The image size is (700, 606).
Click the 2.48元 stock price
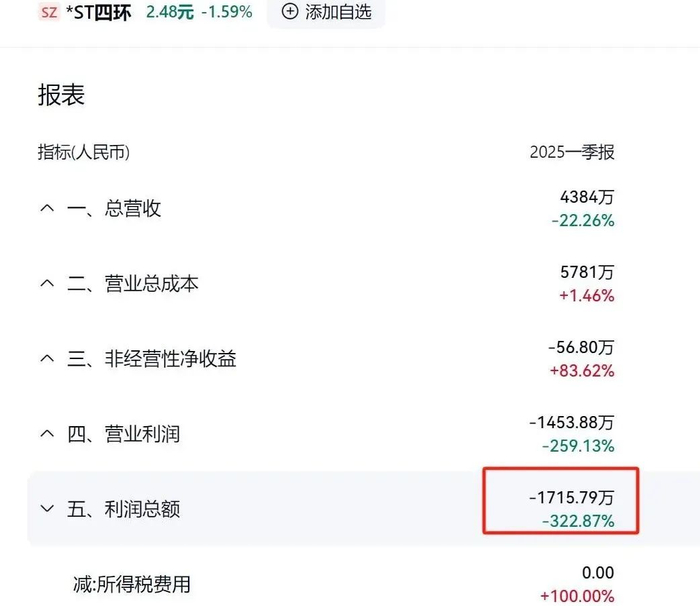[170, 13]
